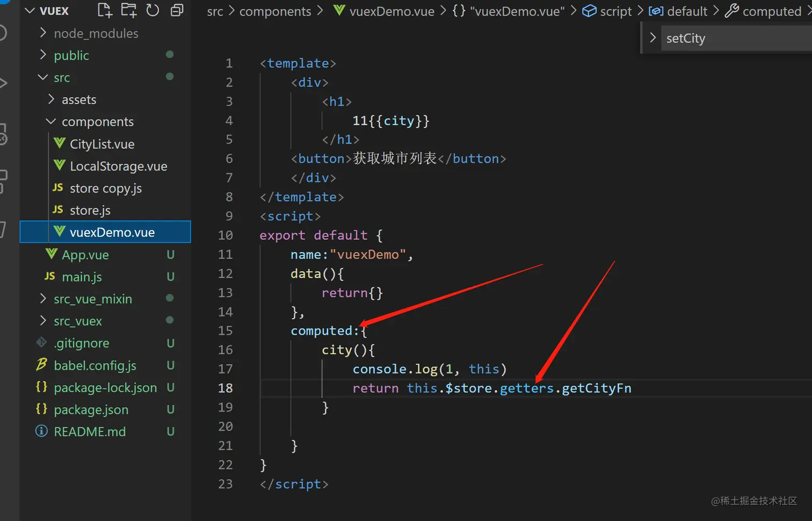812x521 pixels.
Task: Collapse the src folder
Action: [43, 77]
